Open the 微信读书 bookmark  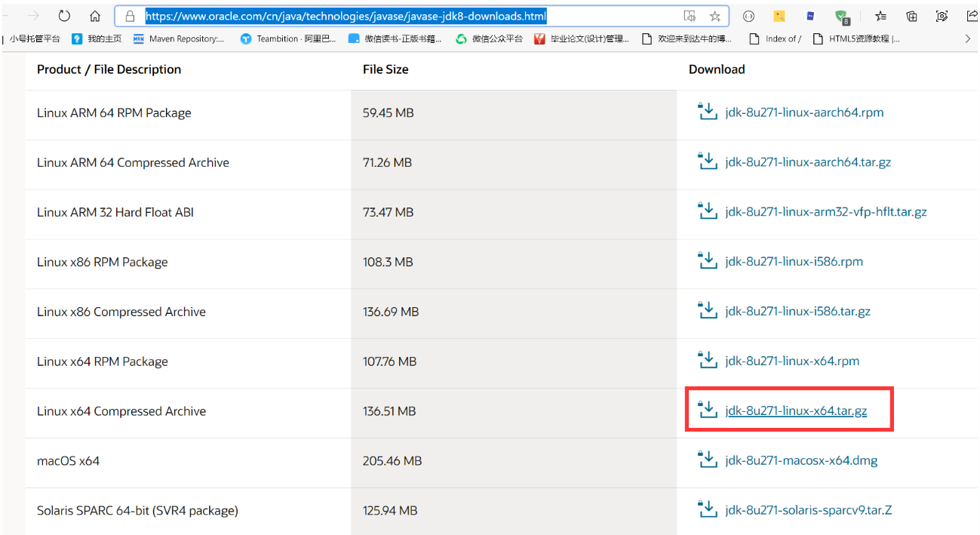point(395,39)
